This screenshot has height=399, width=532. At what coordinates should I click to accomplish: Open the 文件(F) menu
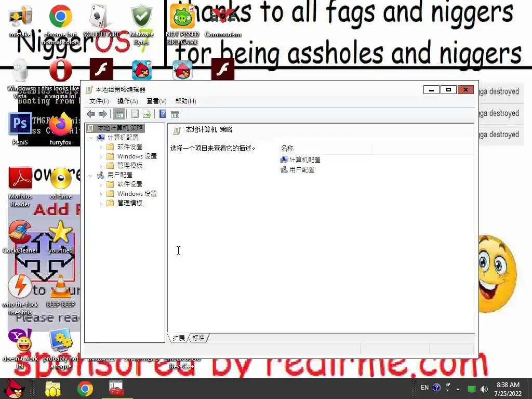(99, 101)
